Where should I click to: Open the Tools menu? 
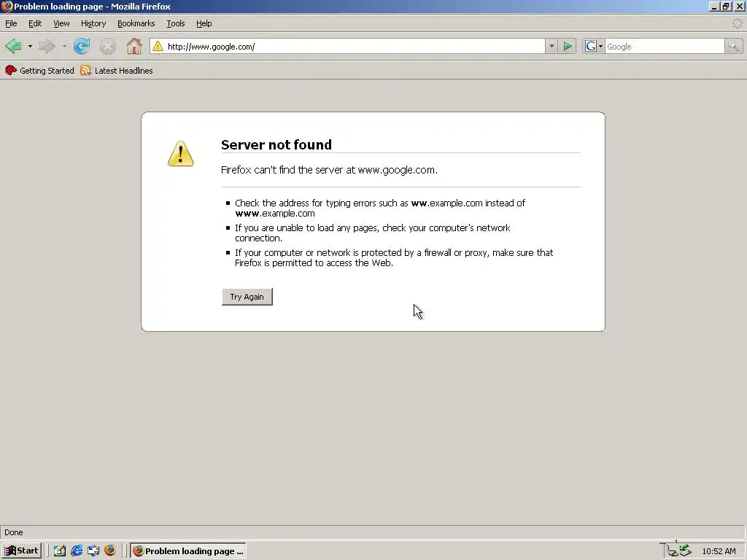175,23
